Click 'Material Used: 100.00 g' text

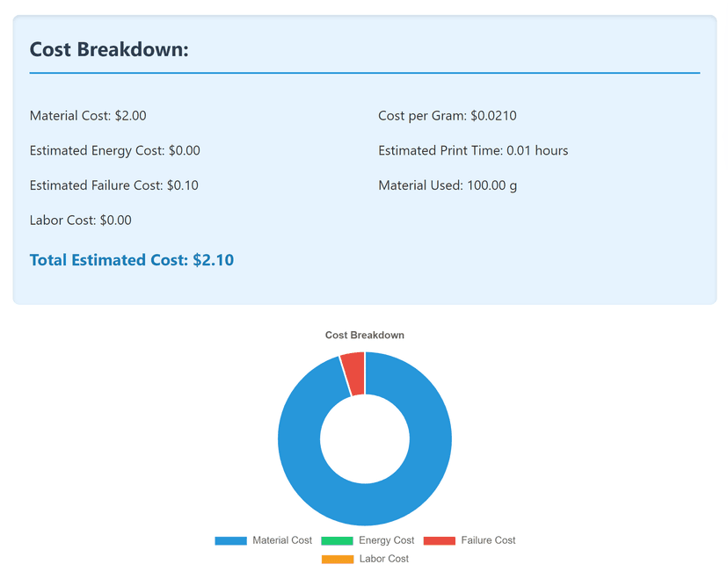coord(448,185)
